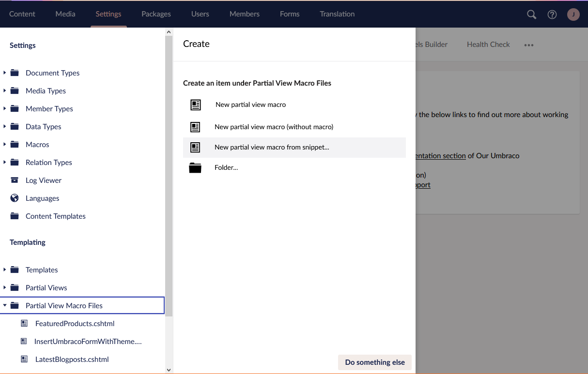Click the Log Viewer archive icon
This screenshot has width=588, height=374.
point(15,180)
